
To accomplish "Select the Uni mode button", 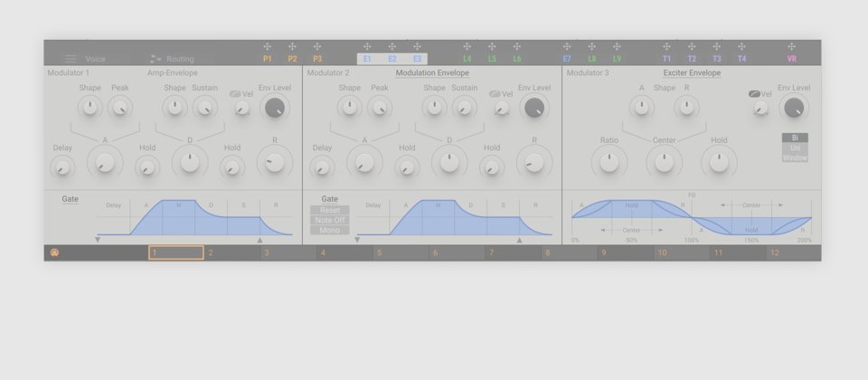I will [795, 148].
